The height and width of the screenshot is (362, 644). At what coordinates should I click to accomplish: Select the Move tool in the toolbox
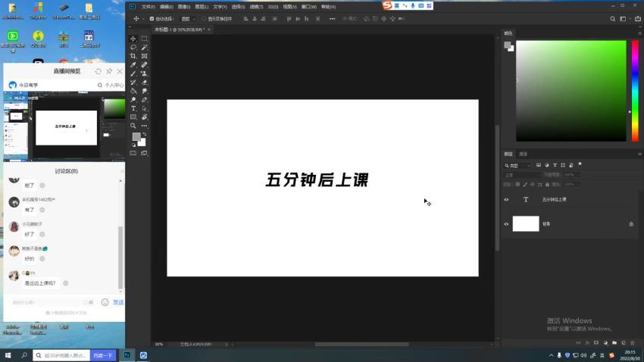pyautogui.click(x=133, y=39)
